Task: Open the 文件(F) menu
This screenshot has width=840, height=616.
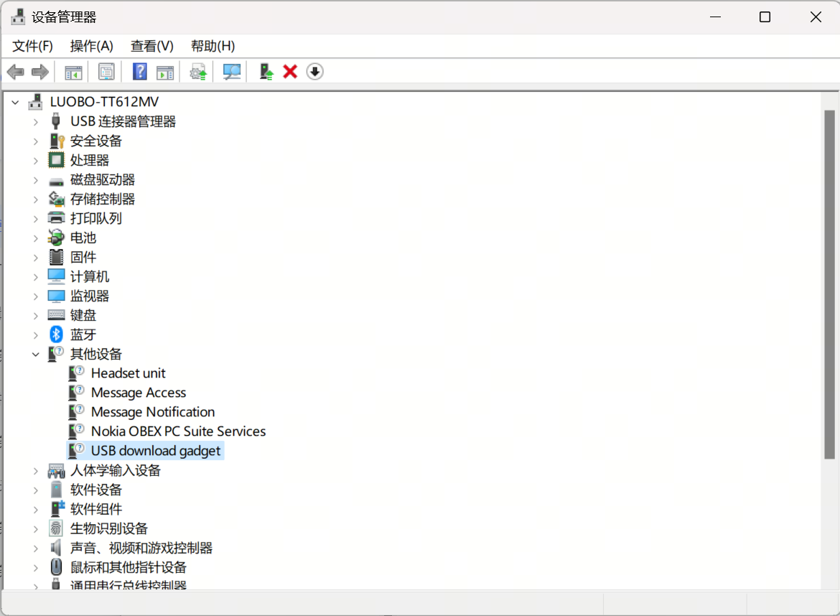Action: (x=33, y=46)
